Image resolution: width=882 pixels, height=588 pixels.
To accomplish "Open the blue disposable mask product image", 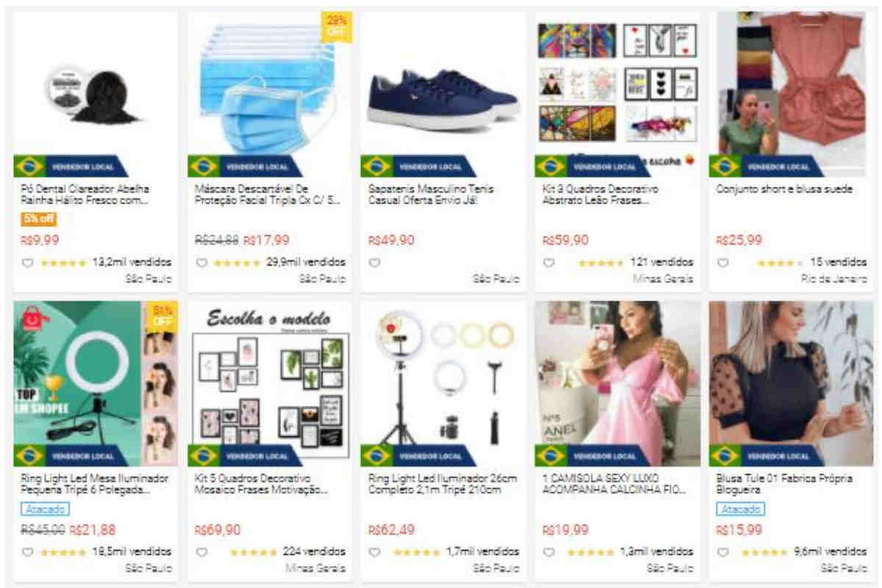I will point(269,83).
